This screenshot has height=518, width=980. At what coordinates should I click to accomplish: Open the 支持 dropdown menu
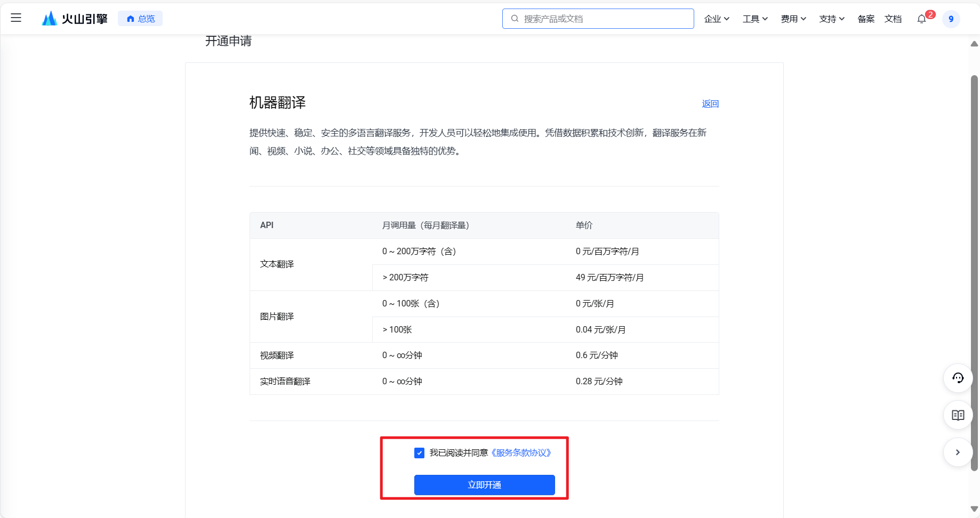[832, 19]
